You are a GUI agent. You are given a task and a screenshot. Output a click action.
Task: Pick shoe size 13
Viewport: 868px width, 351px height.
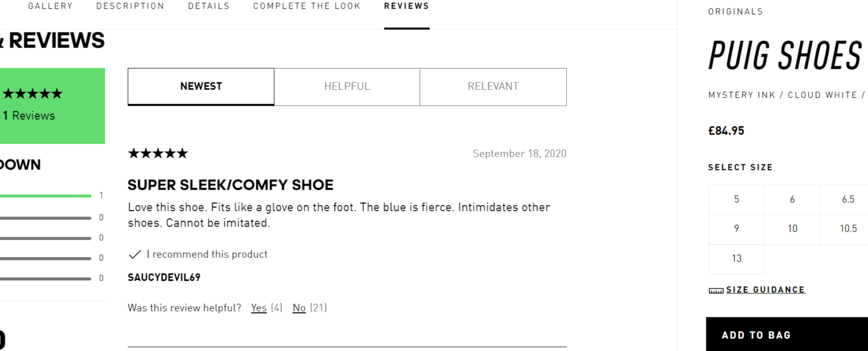pyautogui.click(x=736, y=258)
